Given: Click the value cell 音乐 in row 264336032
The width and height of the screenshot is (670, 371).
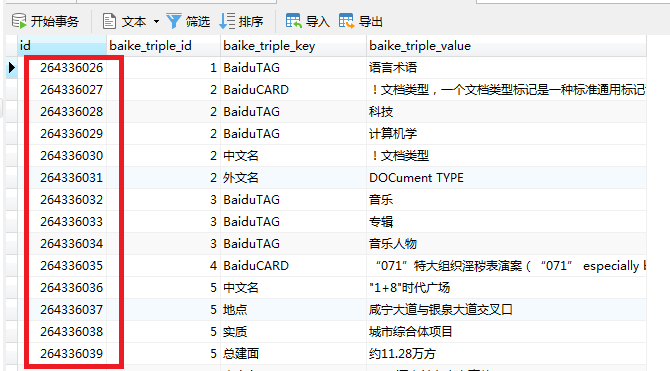Looking at the screenshot, I should pyautogui.click(x=506, y=200).
